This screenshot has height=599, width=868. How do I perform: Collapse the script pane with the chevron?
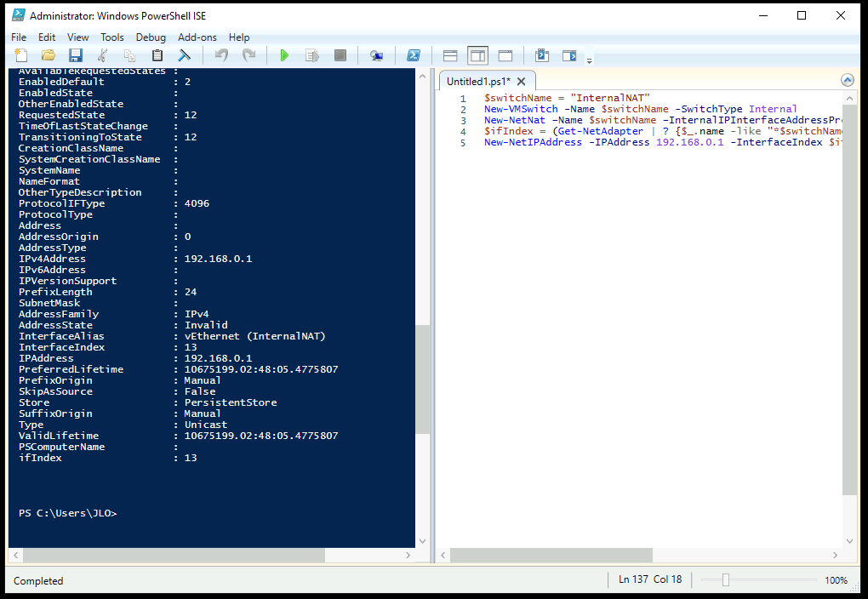[x=847, y=80]
